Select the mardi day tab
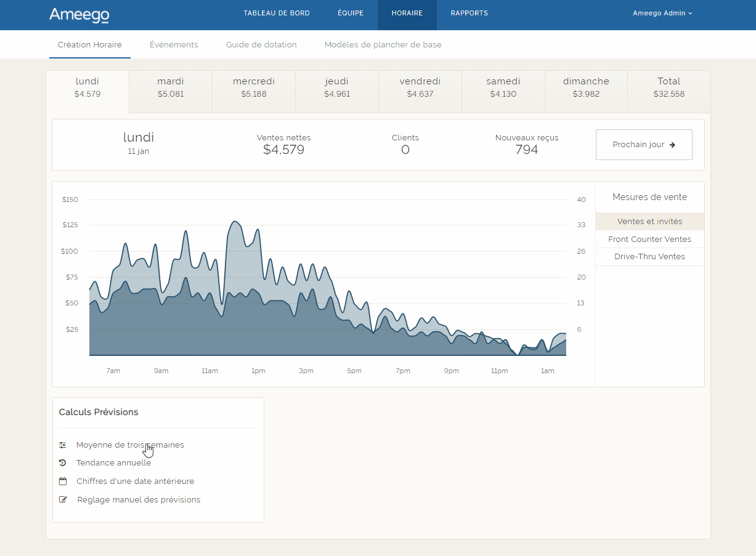The height and width of the screenshot is (556, 756). pyautogui.click(x=171, y=87)
